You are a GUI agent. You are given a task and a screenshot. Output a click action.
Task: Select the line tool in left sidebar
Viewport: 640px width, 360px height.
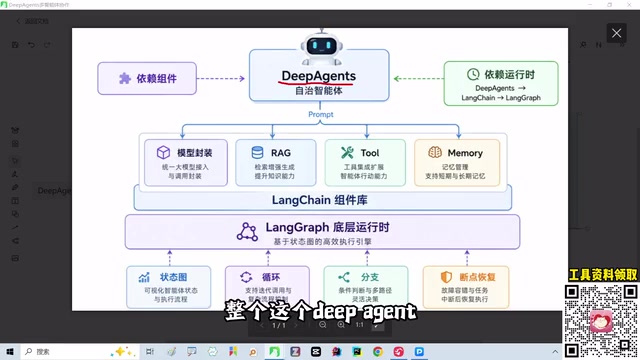click(15, 227)
